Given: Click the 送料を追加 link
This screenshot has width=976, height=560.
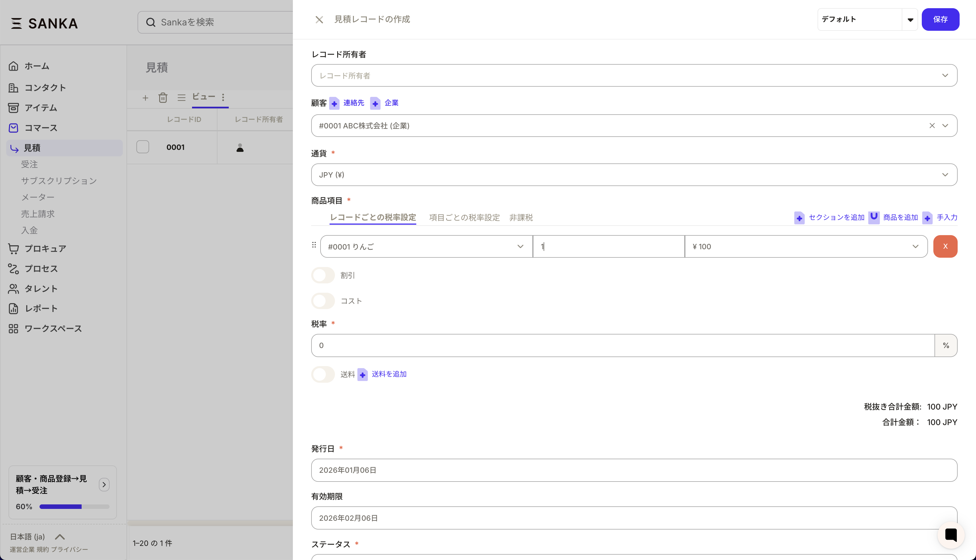Looking at the screenshot, I should (389, 374).
